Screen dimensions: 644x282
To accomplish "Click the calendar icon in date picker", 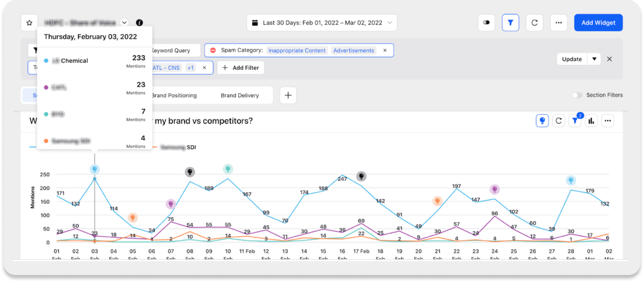I will (255, 23).
